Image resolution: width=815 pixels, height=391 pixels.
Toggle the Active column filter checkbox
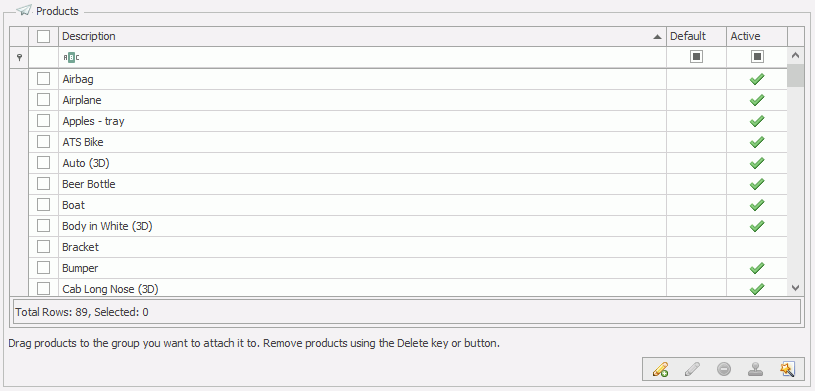pos(757,57)
